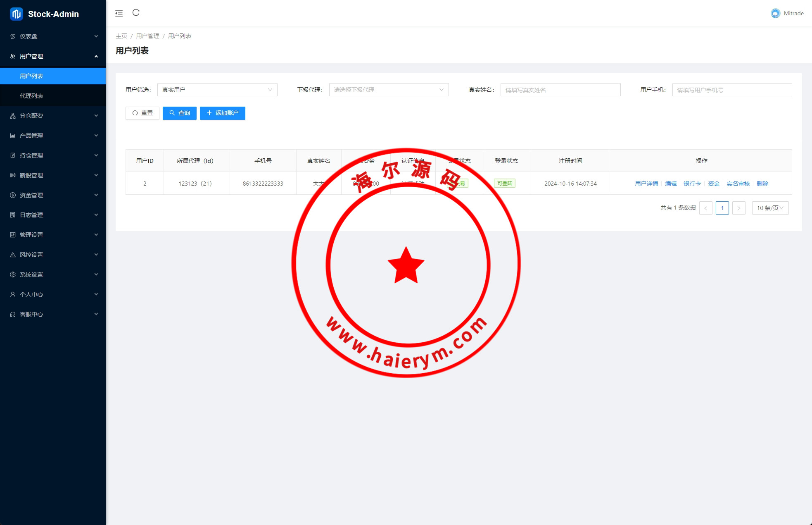The width and height of the screenshot is (812, 525).
Task: Go to the next pagination page arrow
Action: (x=738, y=208)
